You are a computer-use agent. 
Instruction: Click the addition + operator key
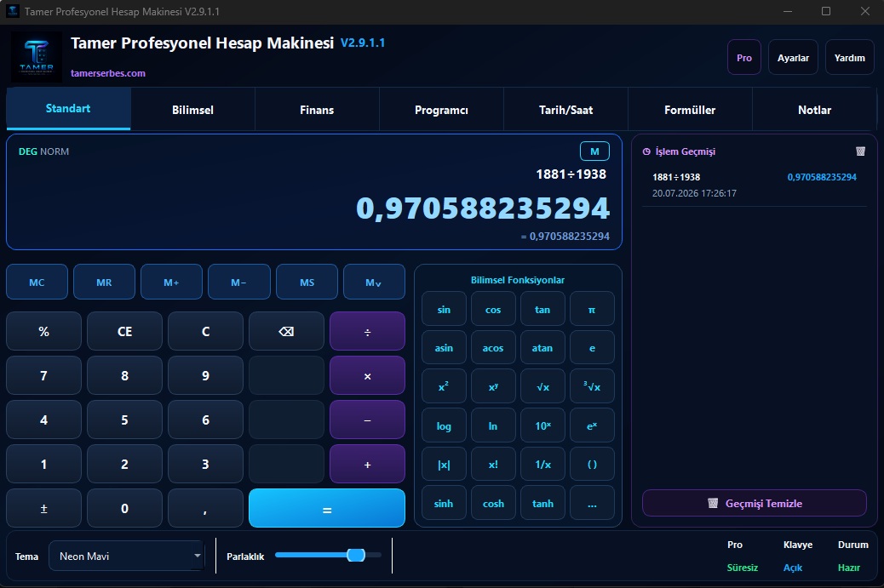click(368, 464)
